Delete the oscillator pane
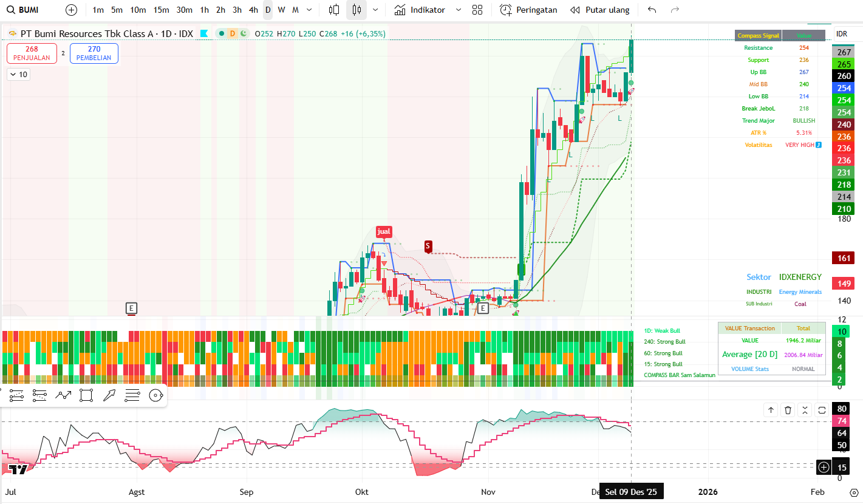863x504 pixels. [788, 410]
